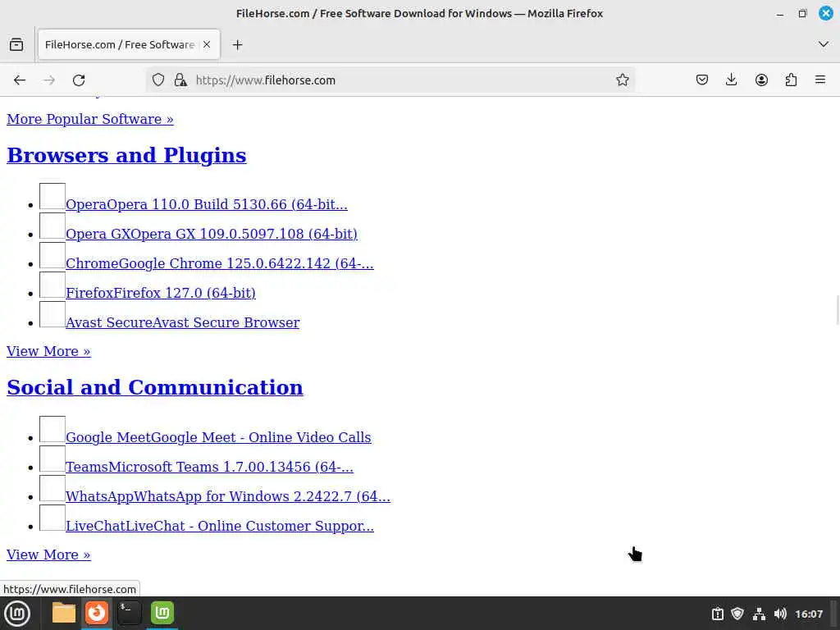Viewport: 840px width, 630px height.
Task: Click the WhatsApp placeholder image thumbnail
Action: click(52, 488)
